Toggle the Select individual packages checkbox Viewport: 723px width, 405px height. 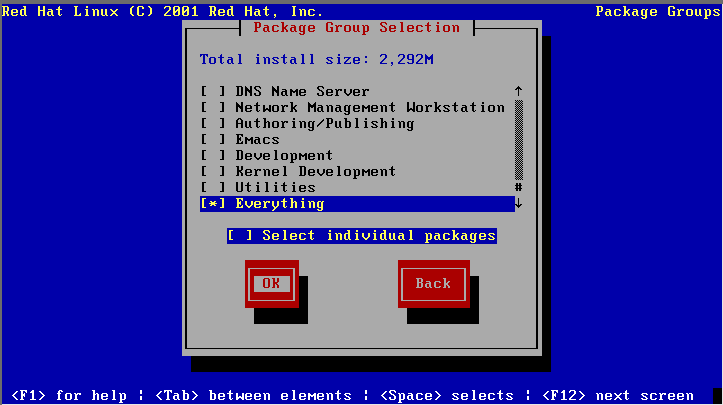240,236
